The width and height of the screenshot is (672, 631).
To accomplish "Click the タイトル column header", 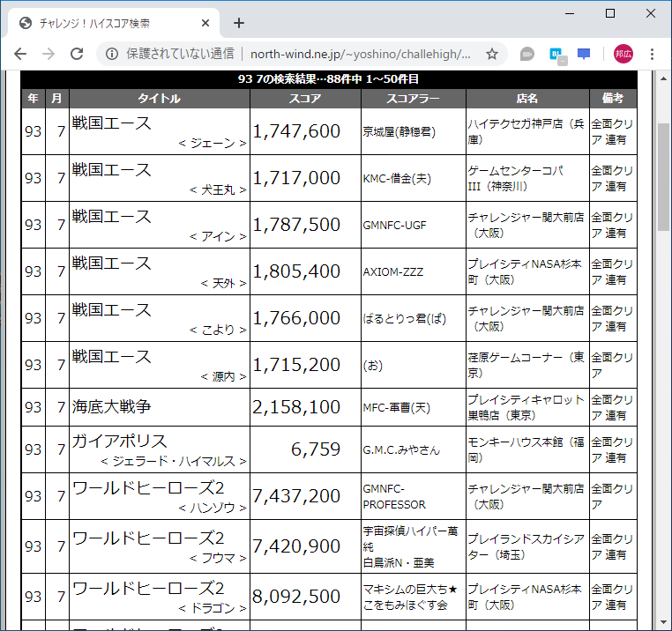I will 160,99.
